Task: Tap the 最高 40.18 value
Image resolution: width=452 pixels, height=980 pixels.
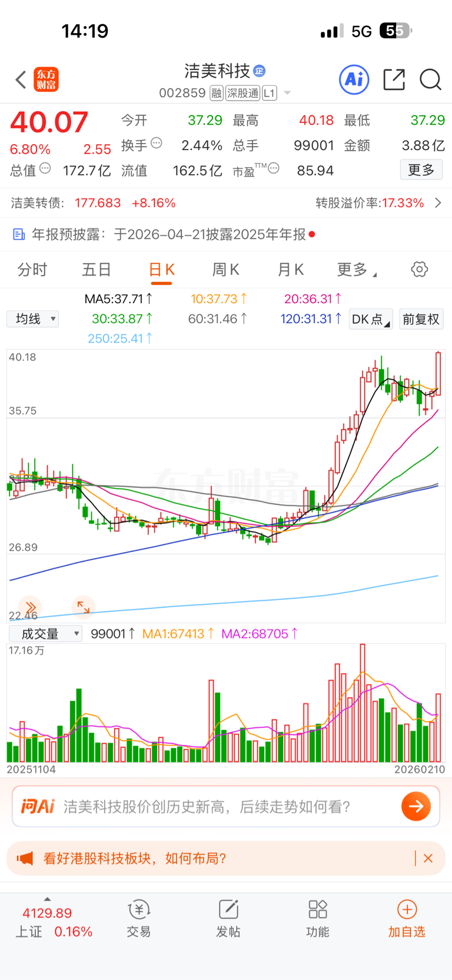Action: [317, 120]
